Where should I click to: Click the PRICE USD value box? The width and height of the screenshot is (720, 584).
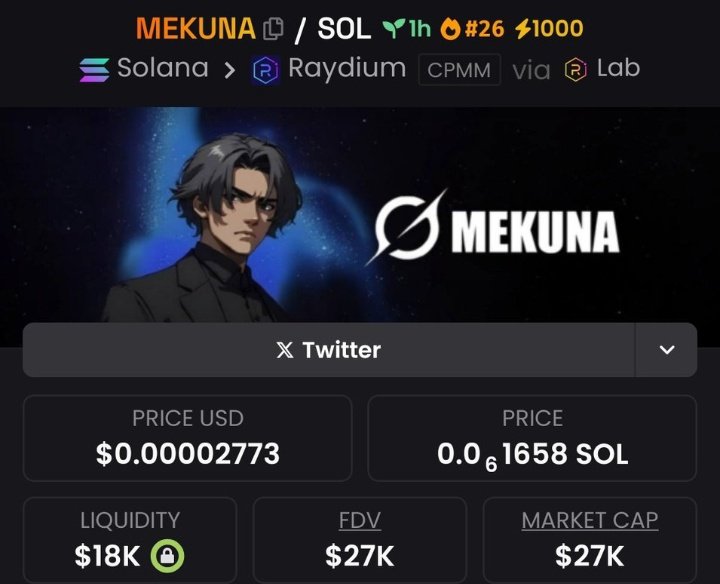[187, 438]
